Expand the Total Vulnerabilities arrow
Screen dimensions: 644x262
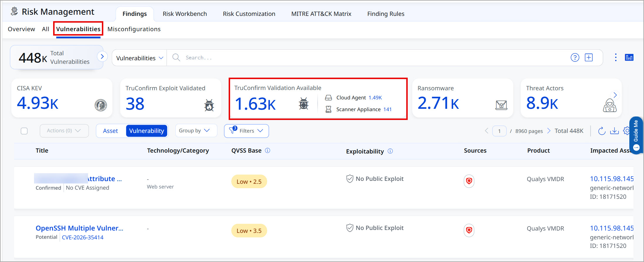102,56
